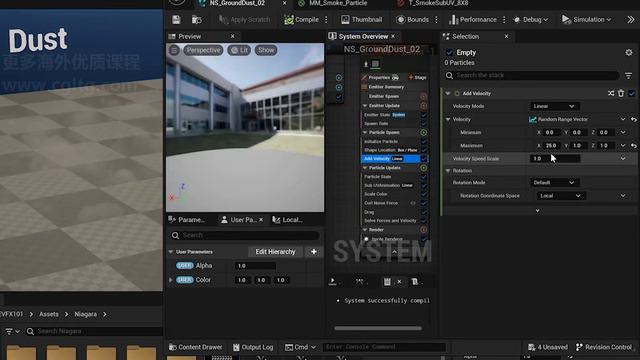Select the Properties row in emitter stack
The width and height of the screenshot is (640, 360).
(380, 77)
